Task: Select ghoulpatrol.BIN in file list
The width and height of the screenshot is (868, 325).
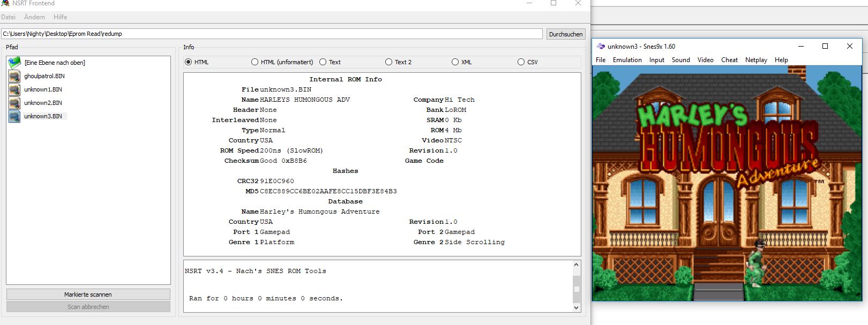Action: coord(44,76)
